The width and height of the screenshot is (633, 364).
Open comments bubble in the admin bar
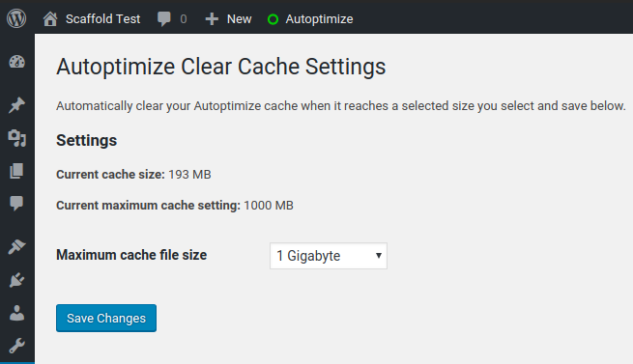[164, 19]
